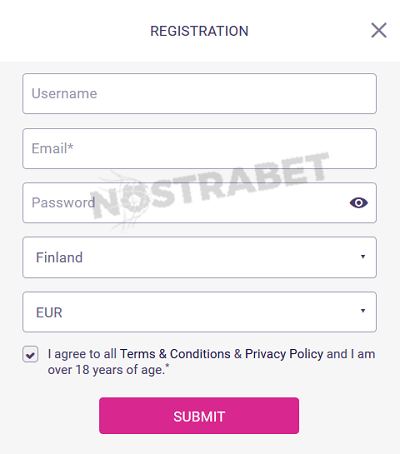
Task: Open the Privacy Policy link
Action: click(x=284, y=354)
